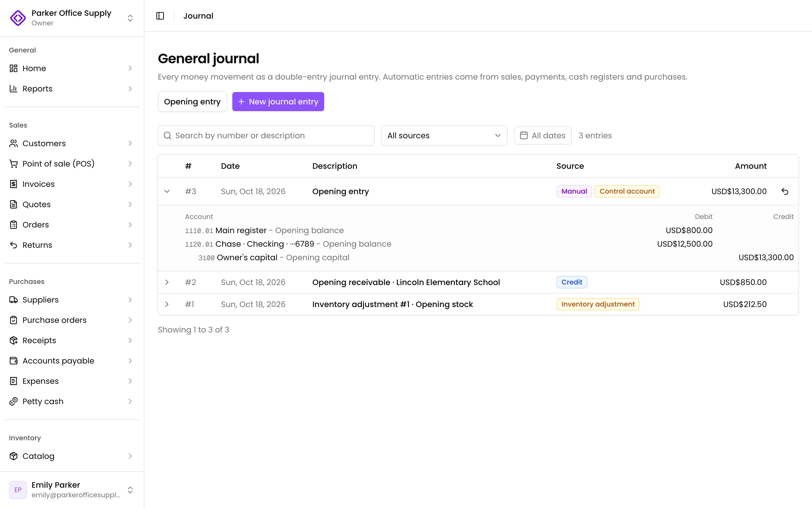The width and height of the screenshot is (812, 508).
Task: Expand journal entry #2 row
Action: click(167, 282)
